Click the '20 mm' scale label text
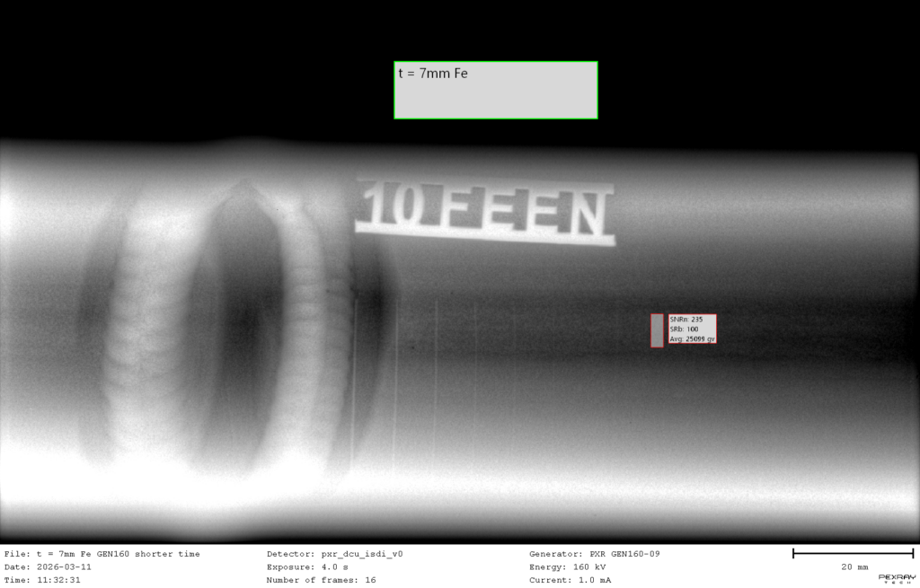The width and height of the screenshot is (920, 588). point(854,567)
